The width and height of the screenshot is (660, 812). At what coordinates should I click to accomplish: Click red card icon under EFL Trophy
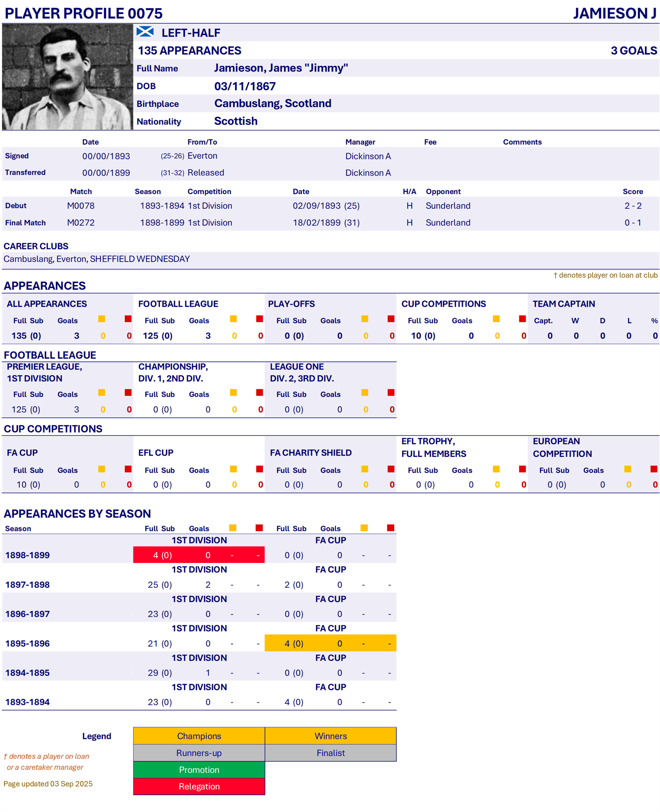coord(522,469)
